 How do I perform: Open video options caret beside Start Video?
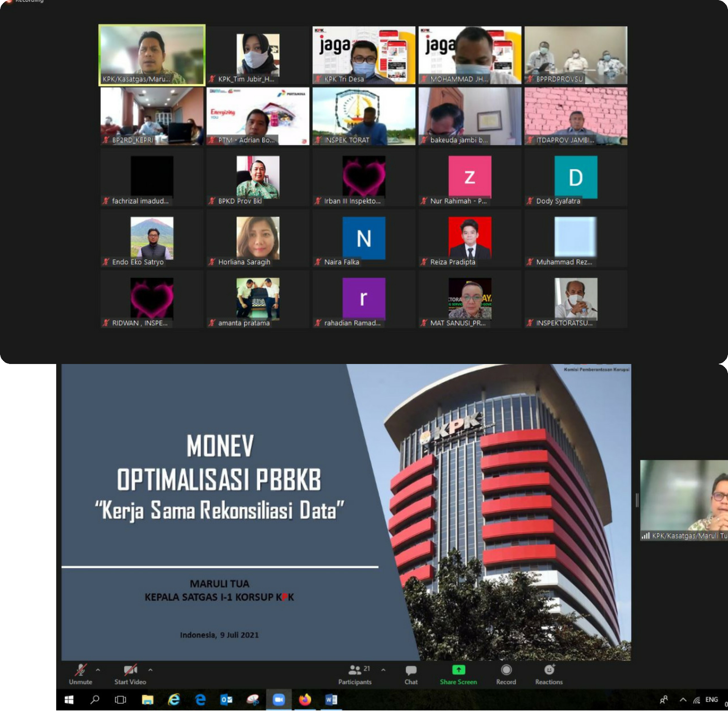[151, 670]
